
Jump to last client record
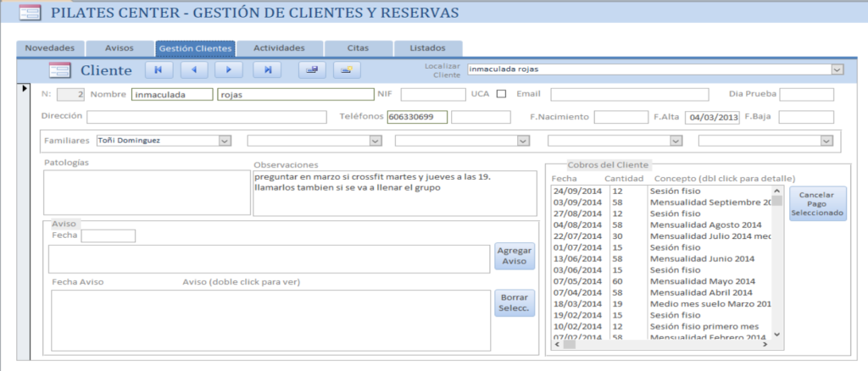click(268, 70)
